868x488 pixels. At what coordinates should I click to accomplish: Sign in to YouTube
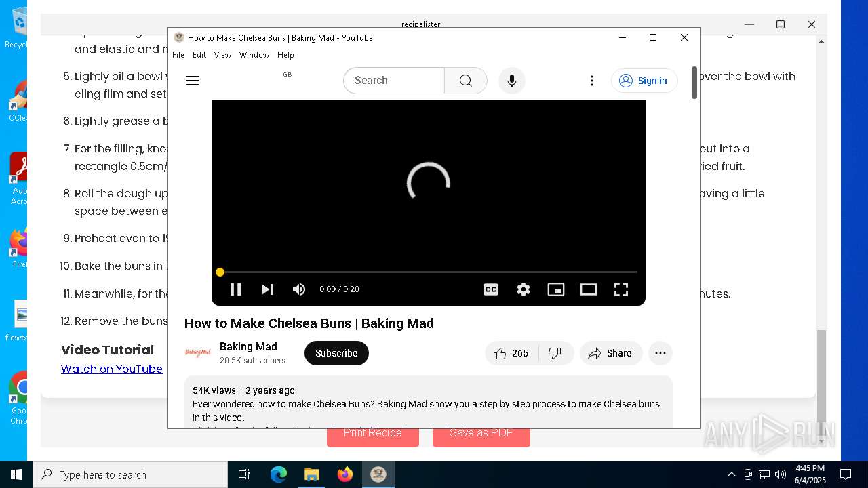644,81
